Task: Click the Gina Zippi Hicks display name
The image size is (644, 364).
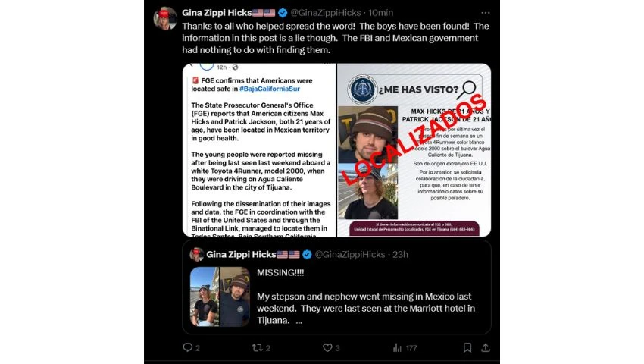Action: click(217, 13)
